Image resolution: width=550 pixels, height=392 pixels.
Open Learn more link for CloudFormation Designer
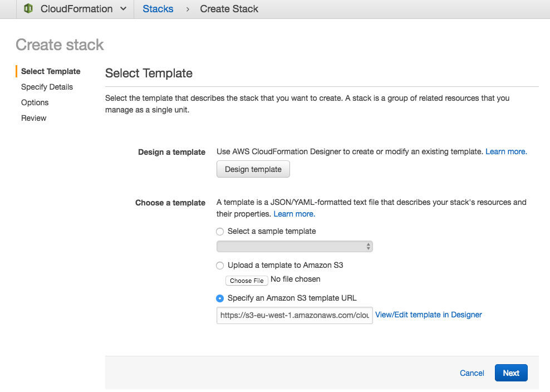[x=506, y=151]
